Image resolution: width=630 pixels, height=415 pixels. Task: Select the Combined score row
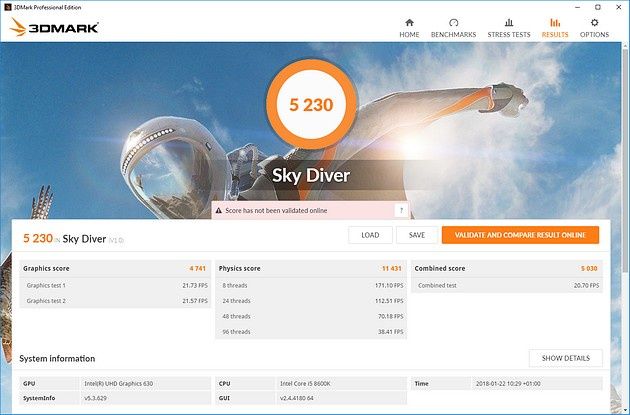click(507, 268)
